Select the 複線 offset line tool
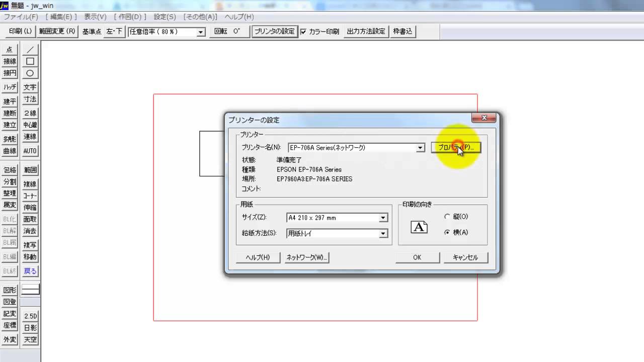The width and height of the screenshot is (644, 362). (30, 184)
